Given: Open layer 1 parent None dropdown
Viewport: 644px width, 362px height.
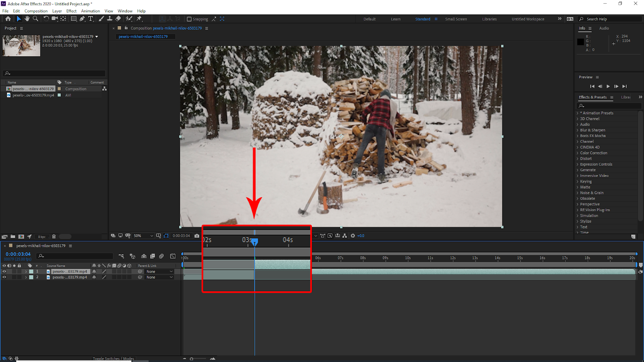Looking at the screenshot, I should 159,271.
